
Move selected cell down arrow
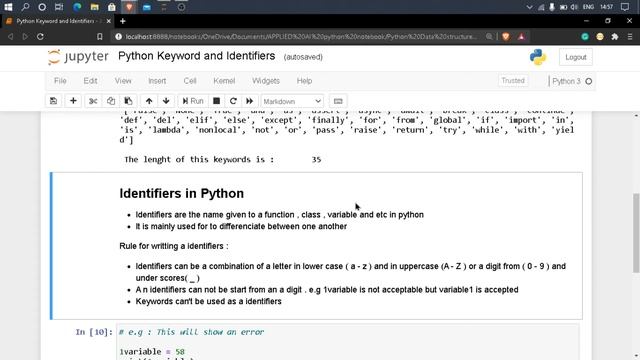(166, 101)
